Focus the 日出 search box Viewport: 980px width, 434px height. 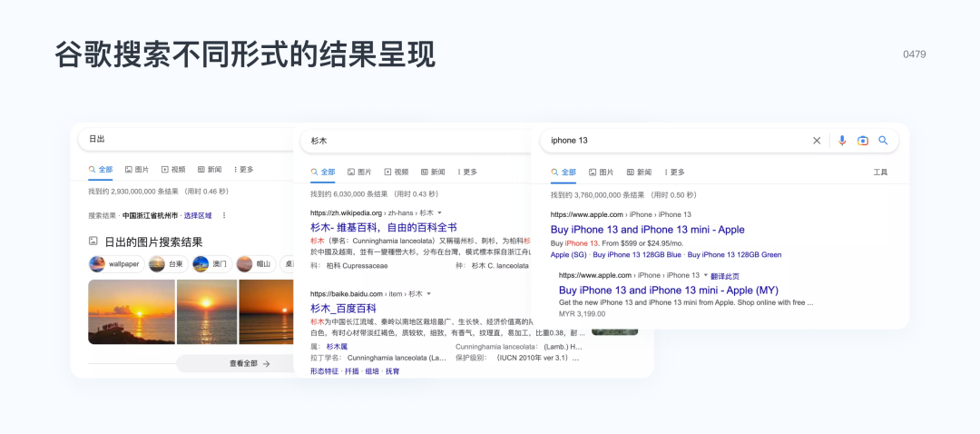coord(188,139)
